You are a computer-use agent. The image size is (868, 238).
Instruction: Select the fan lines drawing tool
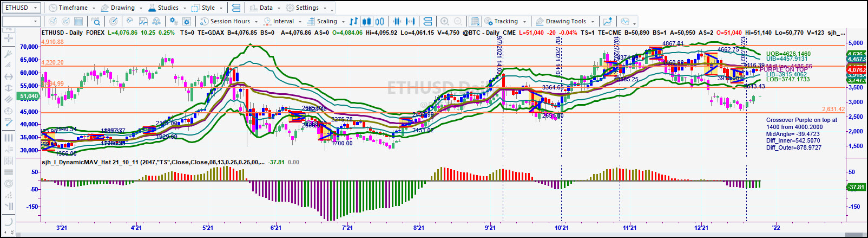[8, 54]
